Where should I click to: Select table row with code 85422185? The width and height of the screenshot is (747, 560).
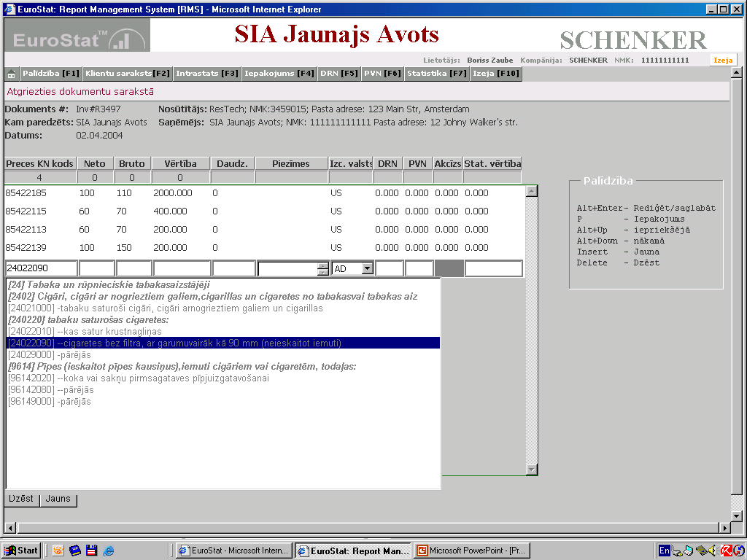click(x=265, y=192)
